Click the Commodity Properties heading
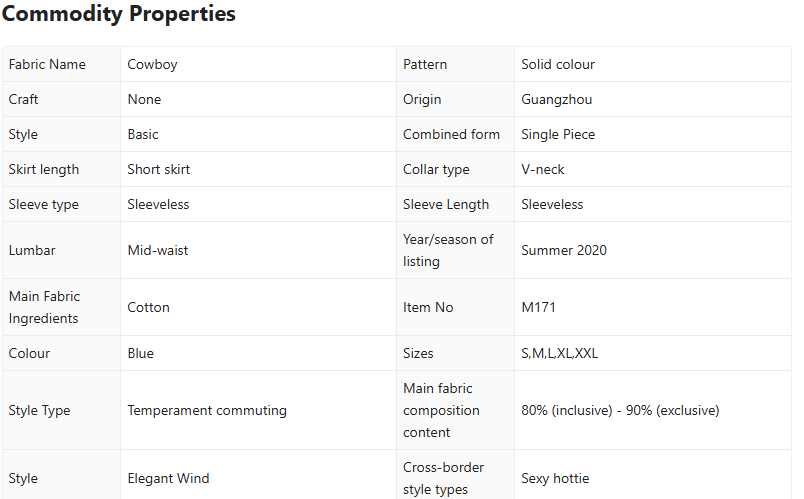This screenshot has width=804, height=499. 119,14
